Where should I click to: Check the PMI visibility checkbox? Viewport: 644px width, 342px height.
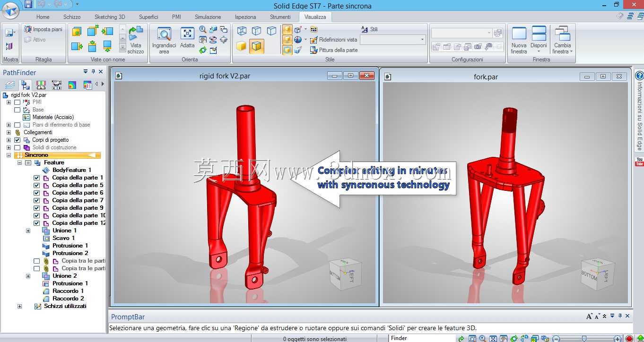[x=17, y=102]
